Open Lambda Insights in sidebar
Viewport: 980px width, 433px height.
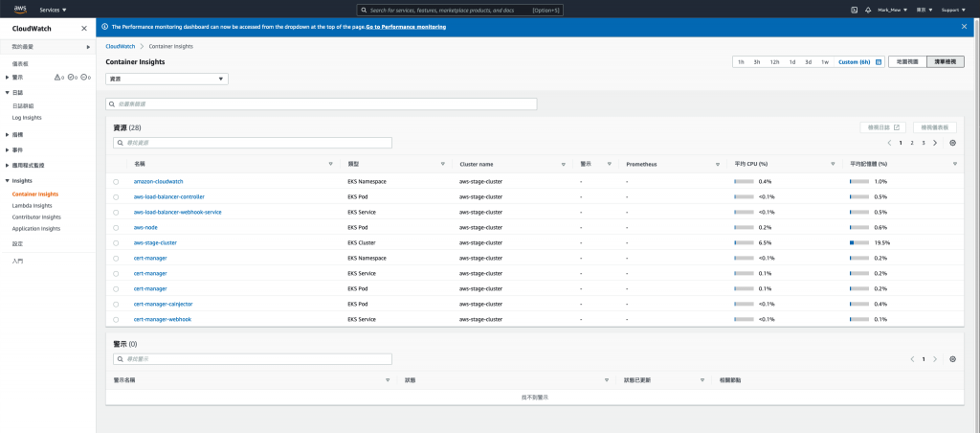tap(32, 205)
